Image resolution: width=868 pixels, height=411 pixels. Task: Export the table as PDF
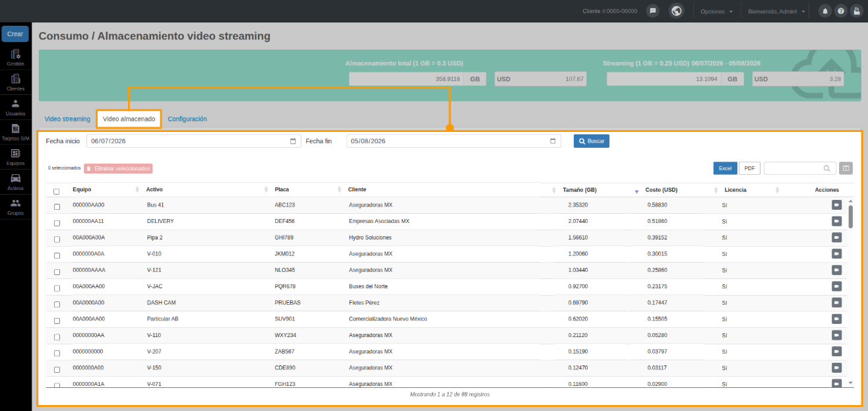click(749, 168)
